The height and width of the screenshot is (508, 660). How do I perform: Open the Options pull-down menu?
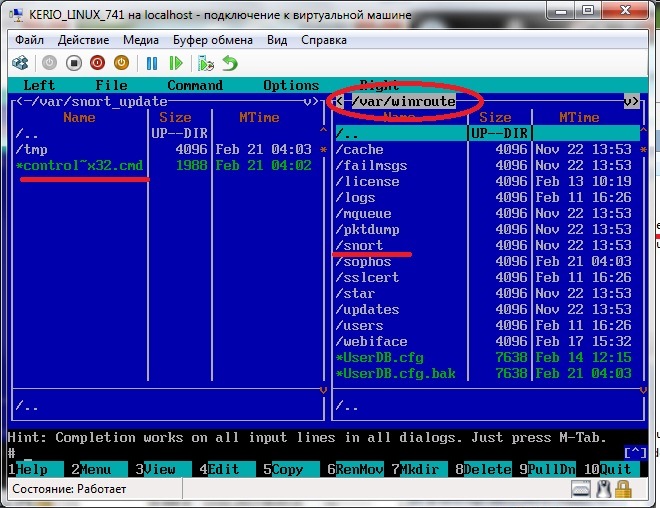pos(291,86)
